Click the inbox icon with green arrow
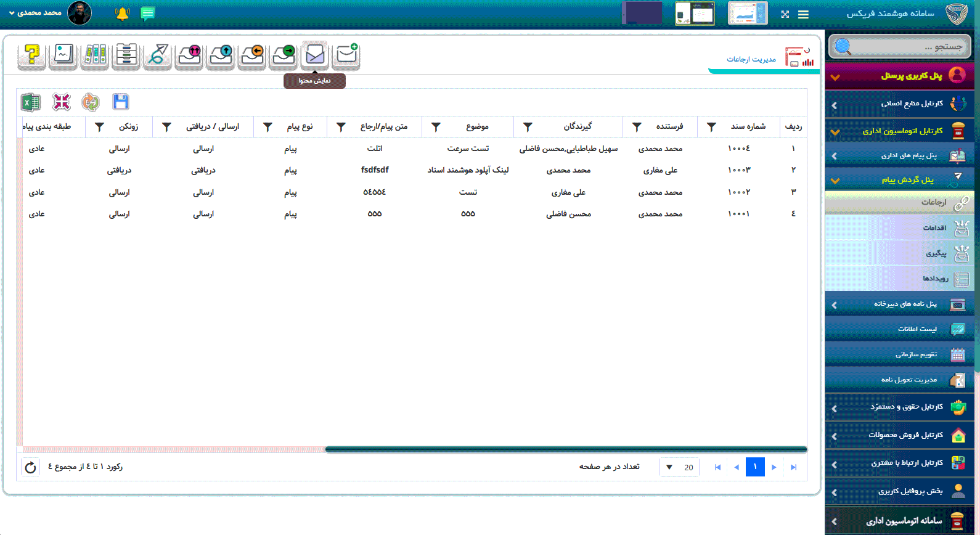Viewport: 980px width, 535px height. pos(284,55)
